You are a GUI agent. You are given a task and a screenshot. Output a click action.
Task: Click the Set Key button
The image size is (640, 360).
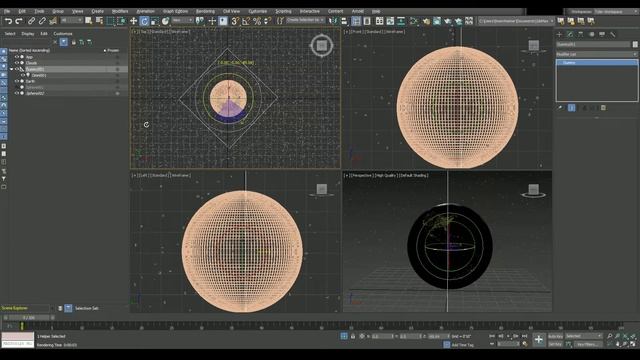coord(555,344)
